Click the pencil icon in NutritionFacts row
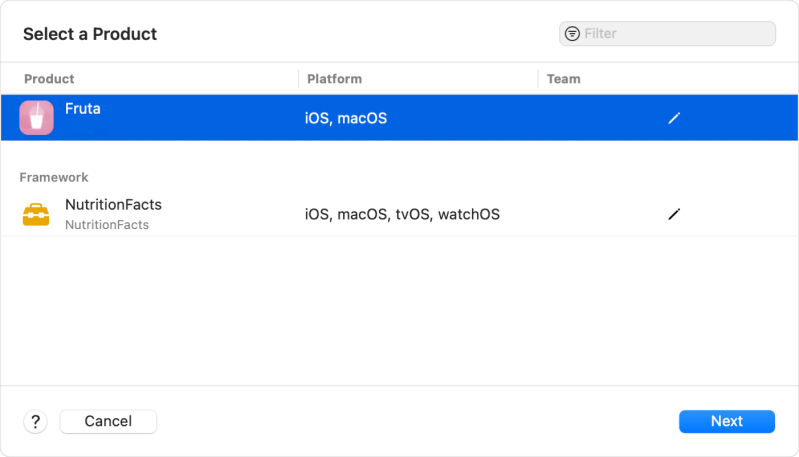The image size is (799, 457). [674, 214]
